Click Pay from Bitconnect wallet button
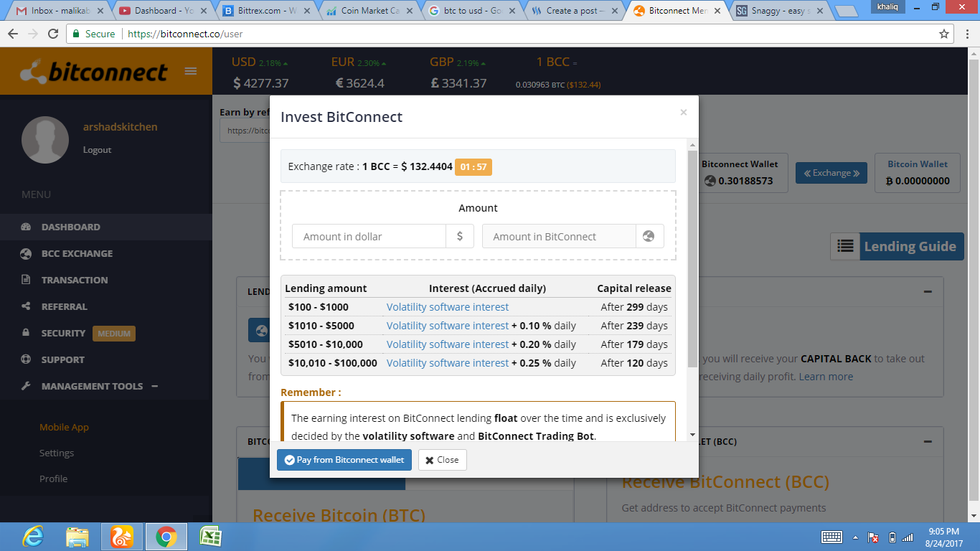 [x=344, y=460]
